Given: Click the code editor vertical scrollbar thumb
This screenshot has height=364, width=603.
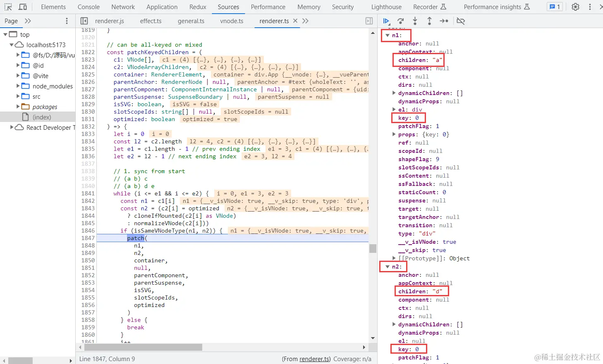Looking at the screenshot, I should [373, 248].
